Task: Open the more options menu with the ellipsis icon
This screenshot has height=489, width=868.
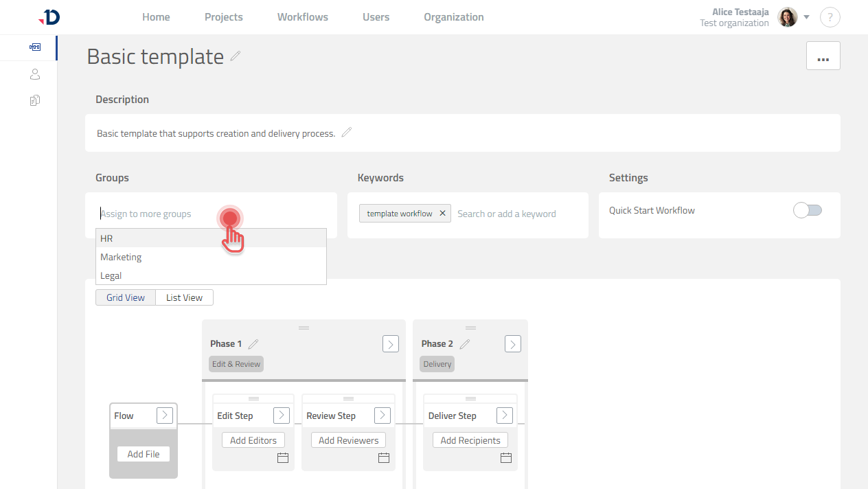Action: [823, 56]
